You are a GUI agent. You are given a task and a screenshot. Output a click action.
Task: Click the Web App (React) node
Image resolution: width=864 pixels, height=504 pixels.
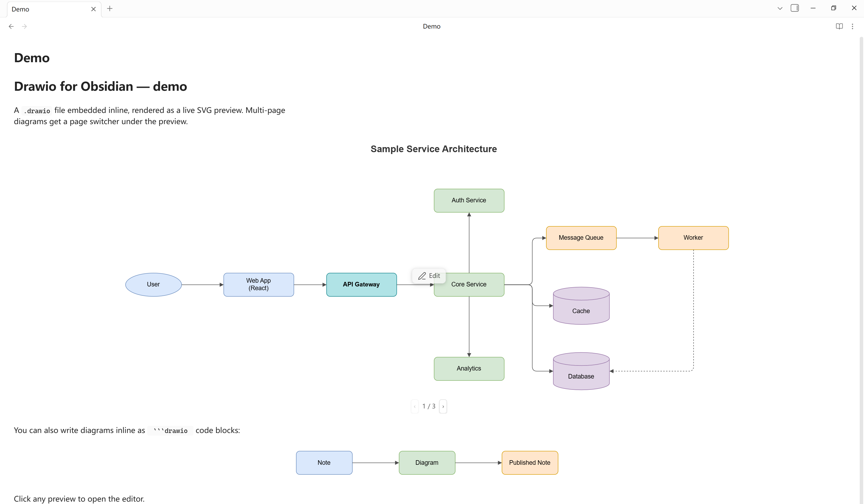(259, 284)
